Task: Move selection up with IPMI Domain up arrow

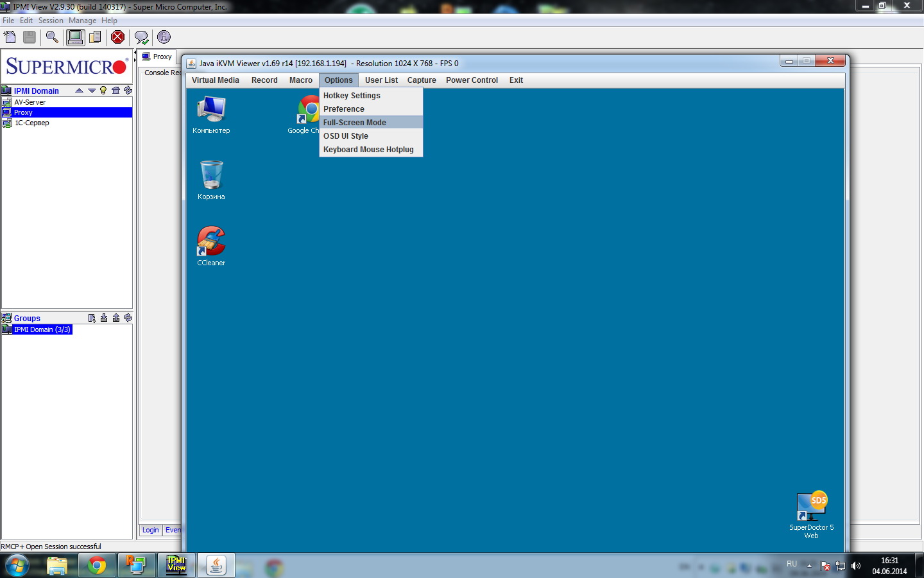Action: [x=80, y=91]
